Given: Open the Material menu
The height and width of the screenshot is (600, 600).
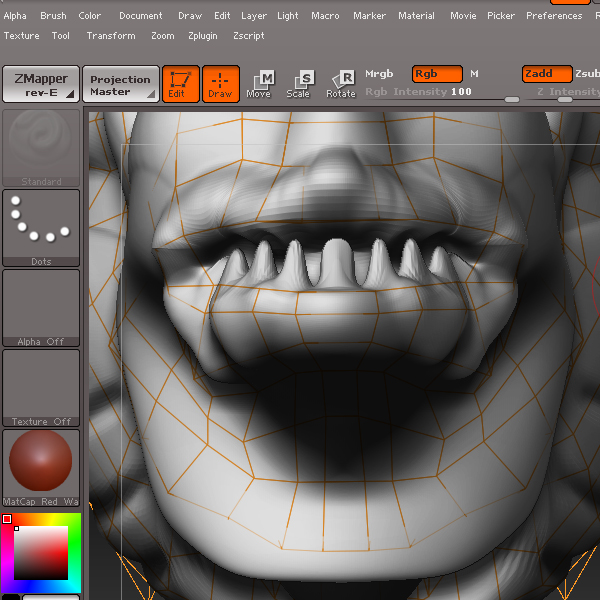Looking at the screenshot, I should point(416,16).
